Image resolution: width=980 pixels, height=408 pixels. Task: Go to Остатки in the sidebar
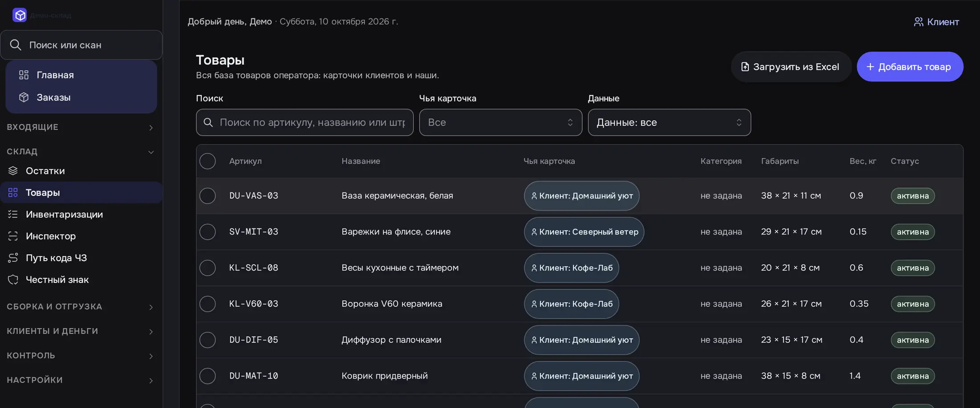tap(81, 170)
